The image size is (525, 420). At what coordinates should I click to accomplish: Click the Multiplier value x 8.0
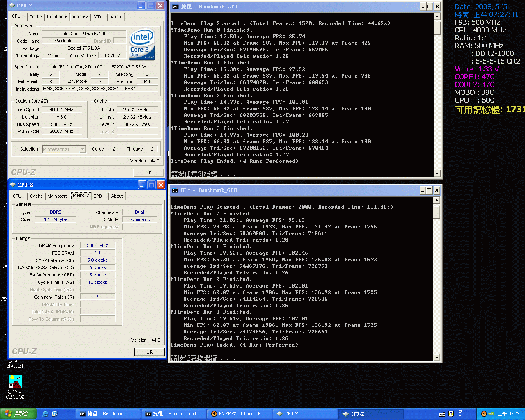pos(62,117)
